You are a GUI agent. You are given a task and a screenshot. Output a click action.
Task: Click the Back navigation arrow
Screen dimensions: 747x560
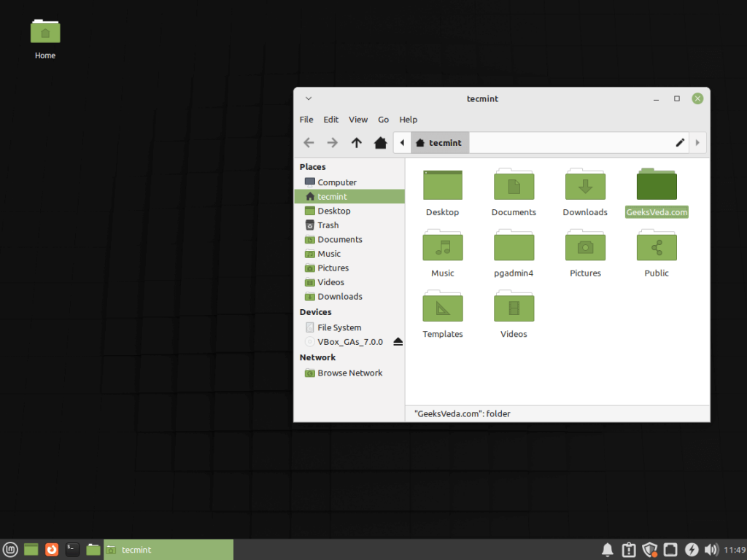(308, 142)
